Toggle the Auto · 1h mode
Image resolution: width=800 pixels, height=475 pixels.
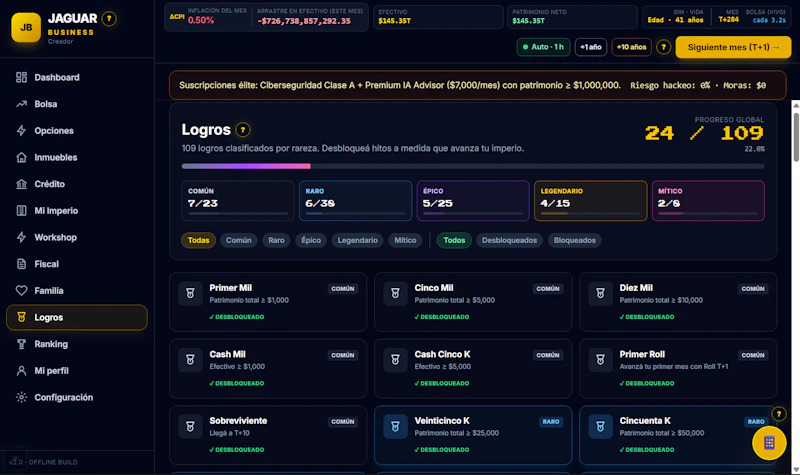543,47
